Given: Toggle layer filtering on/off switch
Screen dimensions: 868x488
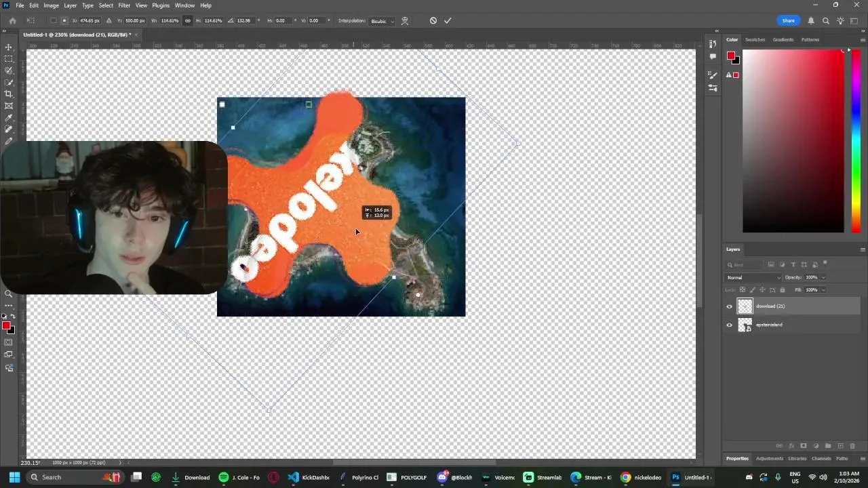Looking at the screenshot, I should tap(825, 263).
